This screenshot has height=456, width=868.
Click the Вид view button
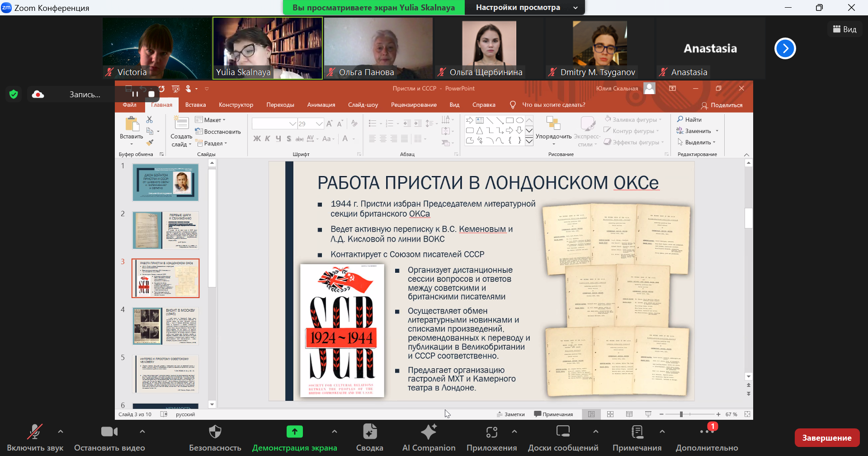(845, 29)
